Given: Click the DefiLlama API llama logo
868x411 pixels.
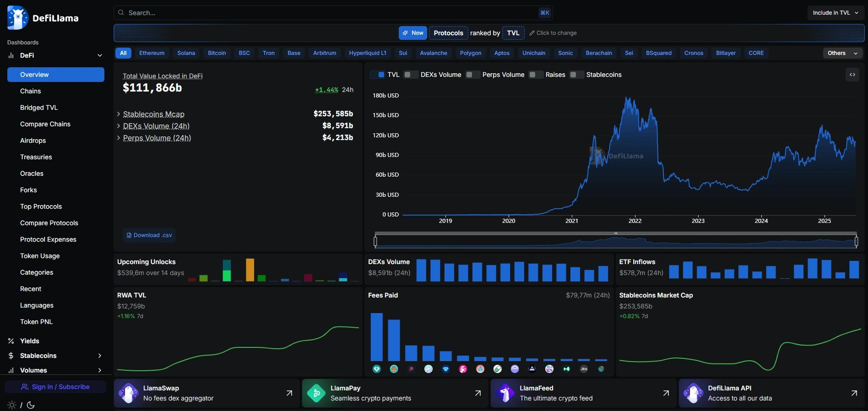Looking at the screenshot, I should pos(693,393).
